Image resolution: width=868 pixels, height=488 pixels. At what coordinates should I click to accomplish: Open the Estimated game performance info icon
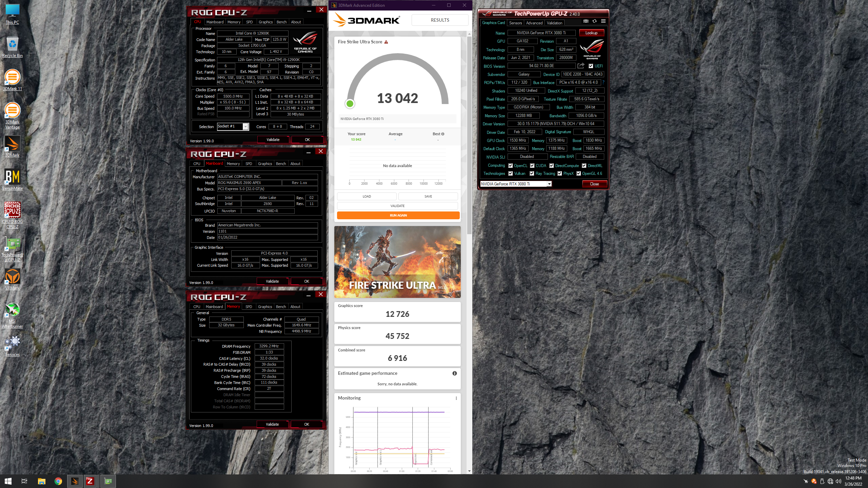pyautogui.click(x=454, y=373)
